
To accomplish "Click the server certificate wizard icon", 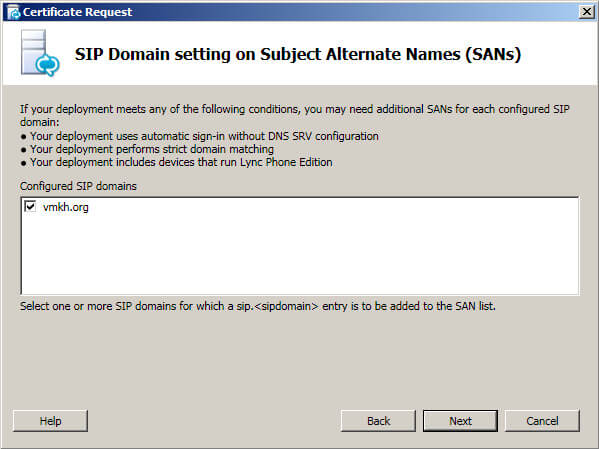I will tap(40, 53).
